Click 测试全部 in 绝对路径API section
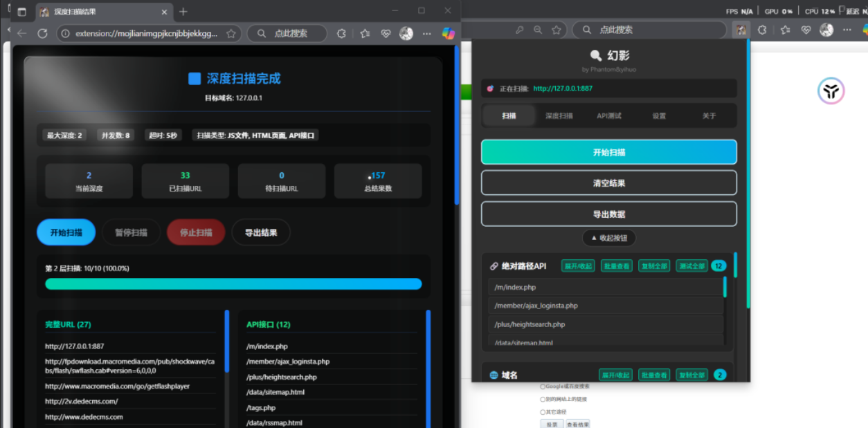 point(691,266)
